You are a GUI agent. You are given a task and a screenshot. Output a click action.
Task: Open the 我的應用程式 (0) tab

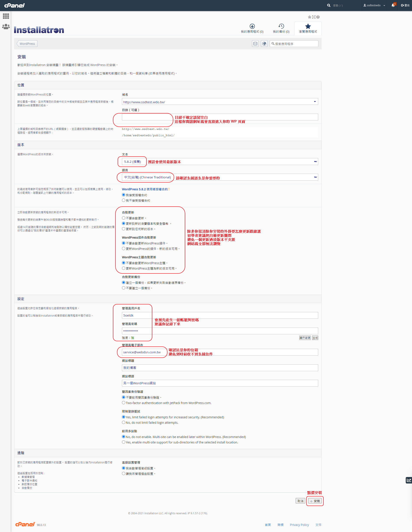point(252,29)
